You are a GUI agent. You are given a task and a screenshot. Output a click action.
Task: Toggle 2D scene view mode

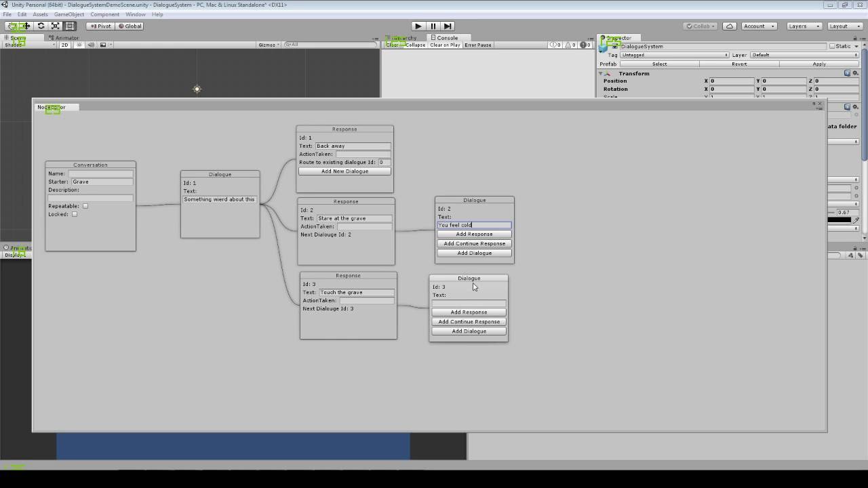coord(65,45)
